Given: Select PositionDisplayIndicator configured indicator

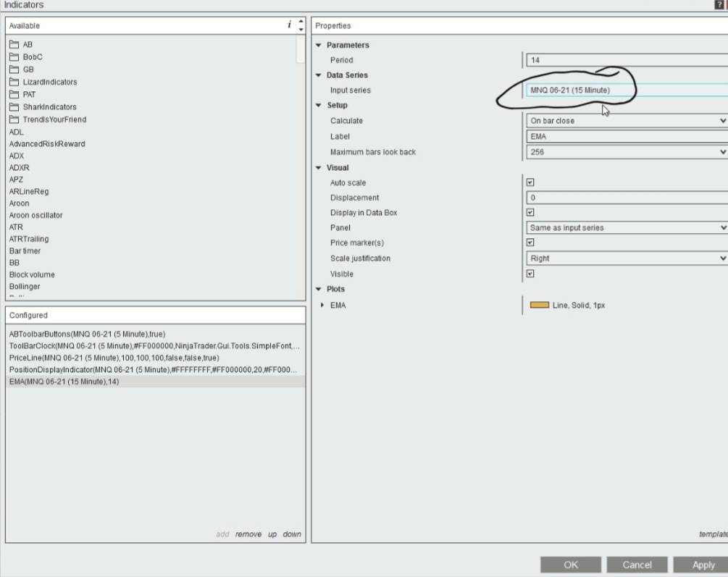Looking at the screenshot, I should 154,370.
